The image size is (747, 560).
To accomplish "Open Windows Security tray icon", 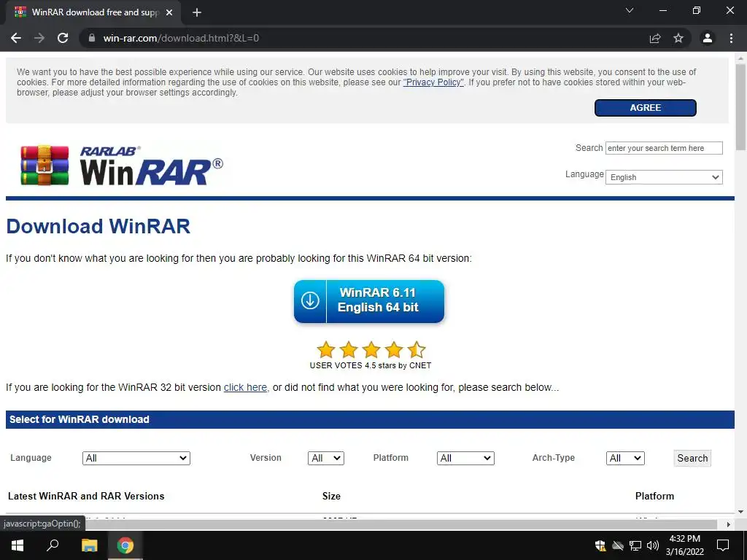I will click(x=601, y=545).
